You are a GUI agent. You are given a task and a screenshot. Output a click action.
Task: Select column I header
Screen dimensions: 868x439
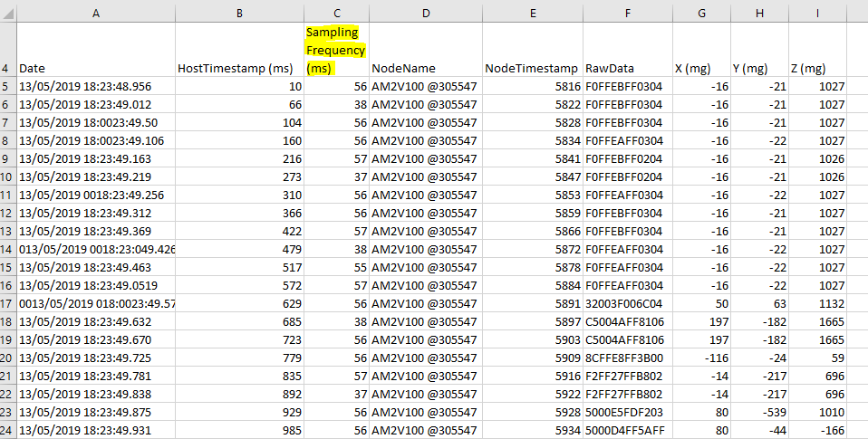coord(817,14)
